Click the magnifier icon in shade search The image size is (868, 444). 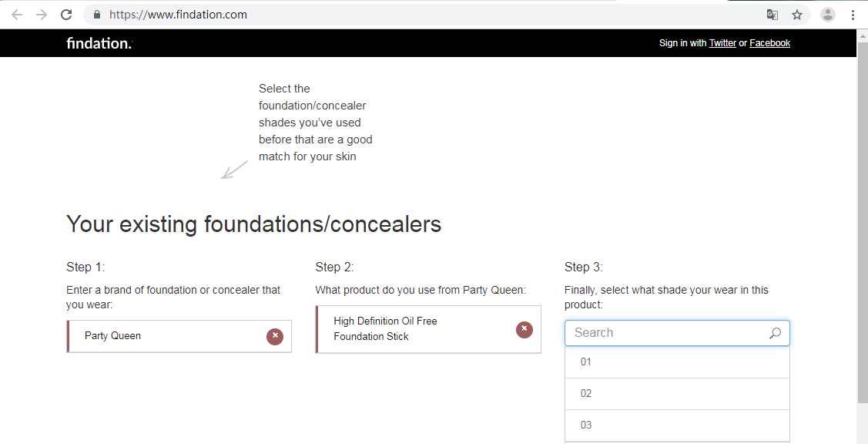(x=775, y=333)
